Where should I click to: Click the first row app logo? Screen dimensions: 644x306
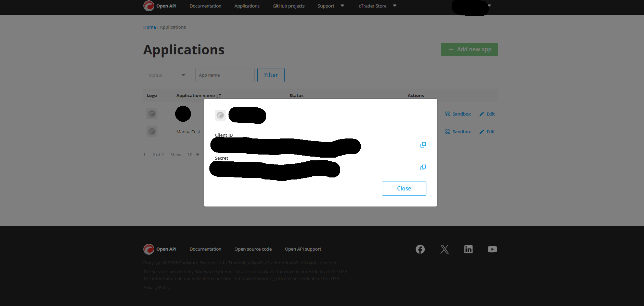[x=152, y=114]
